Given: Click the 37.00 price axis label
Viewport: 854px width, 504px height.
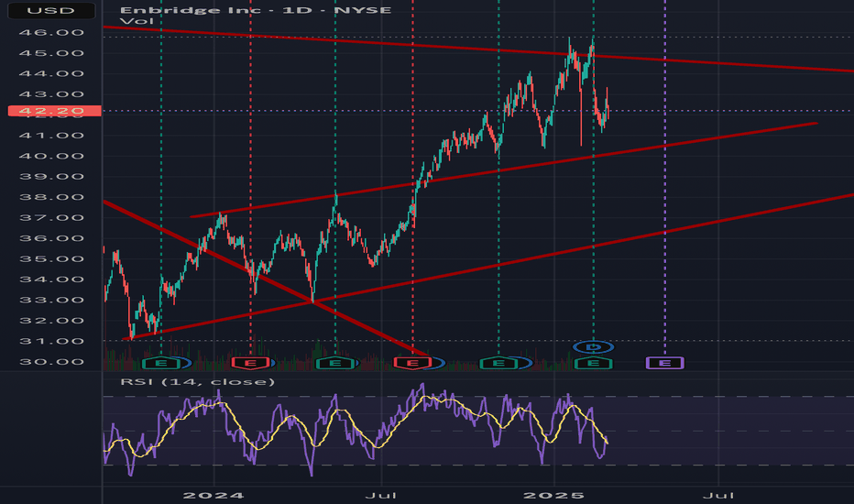Looking at the screenshot, I should 51,218.
